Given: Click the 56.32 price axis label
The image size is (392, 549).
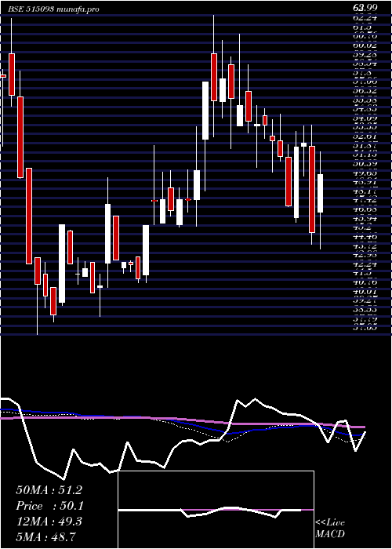Looking at the screenshot, I should point(365,90).
